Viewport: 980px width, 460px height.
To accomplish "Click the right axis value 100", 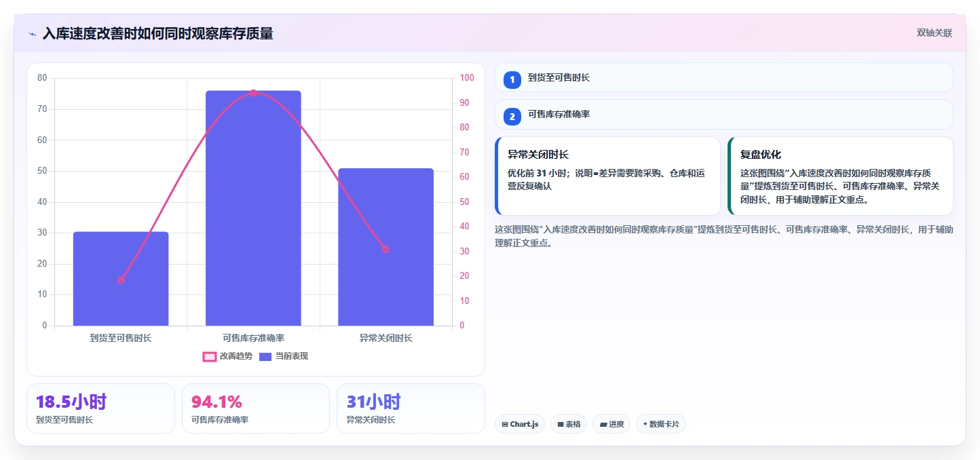I will point(467,78).
